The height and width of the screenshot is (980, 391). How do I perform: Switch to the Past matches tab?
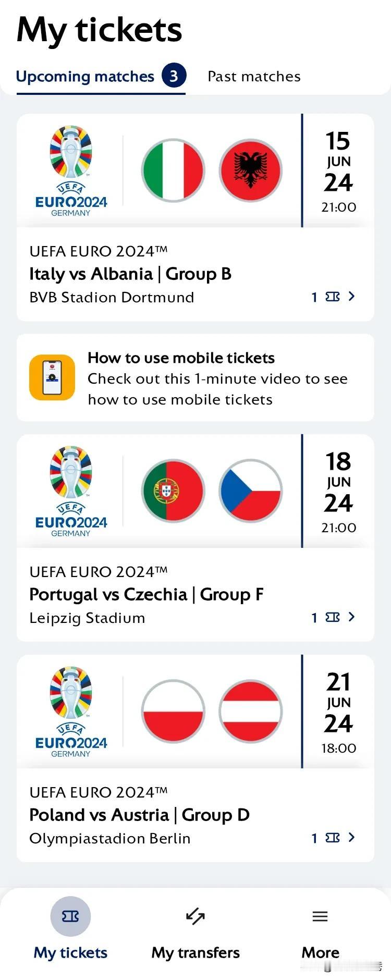point(254,77)
